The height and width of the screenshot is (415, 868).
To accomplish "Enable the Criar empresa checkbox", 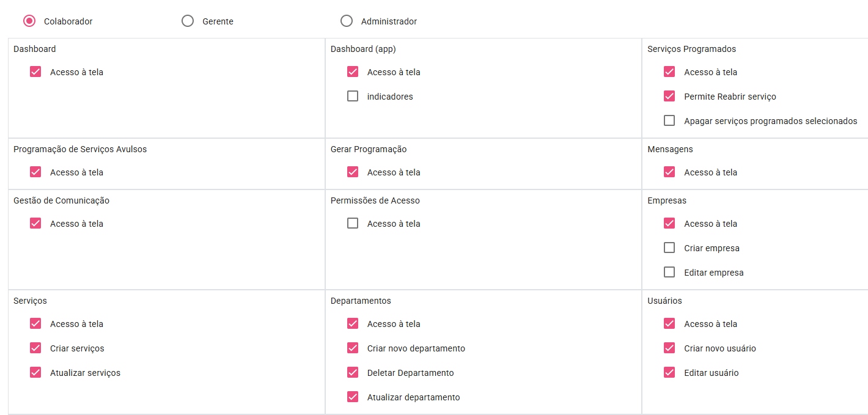I will tap(669, 248).
